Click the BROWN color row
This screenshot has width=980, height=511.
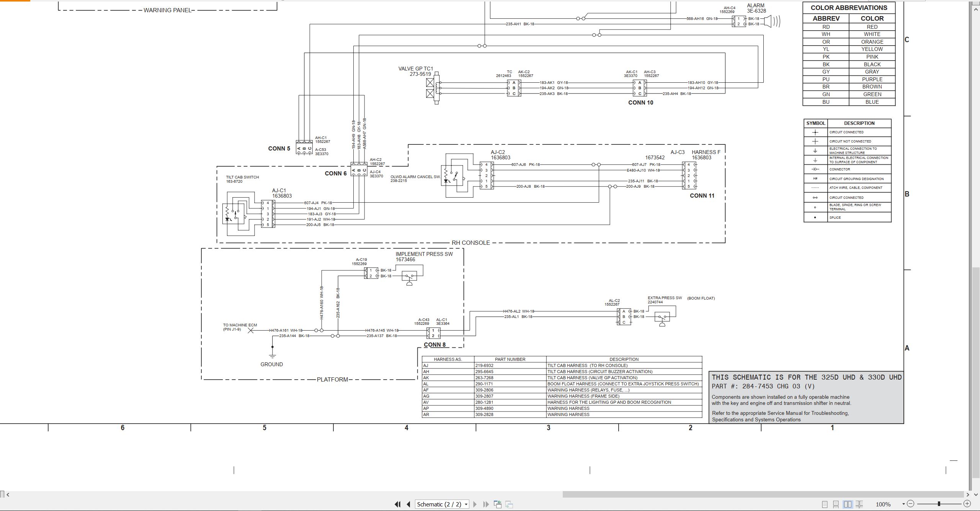click(x=849, y=87)
